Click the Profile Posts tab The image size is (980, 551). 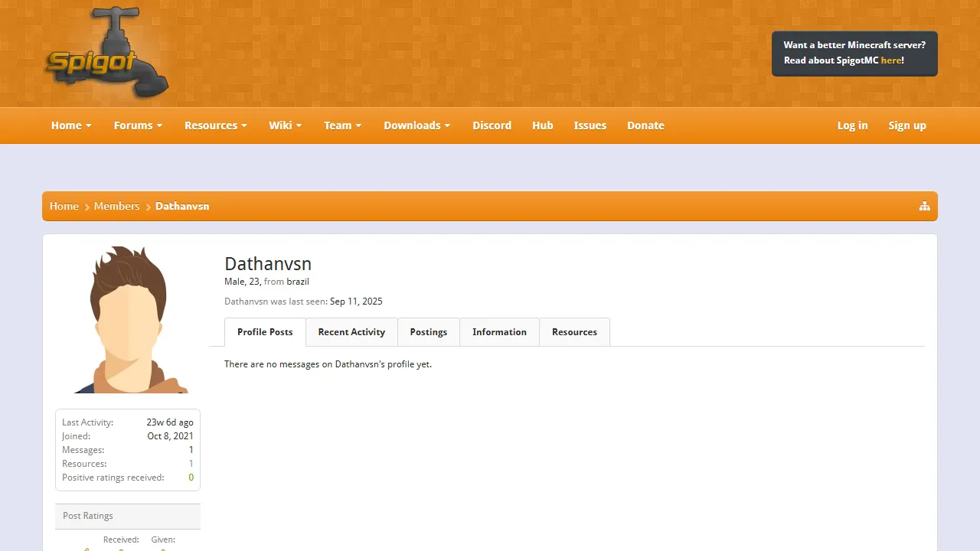pos(265,332)
